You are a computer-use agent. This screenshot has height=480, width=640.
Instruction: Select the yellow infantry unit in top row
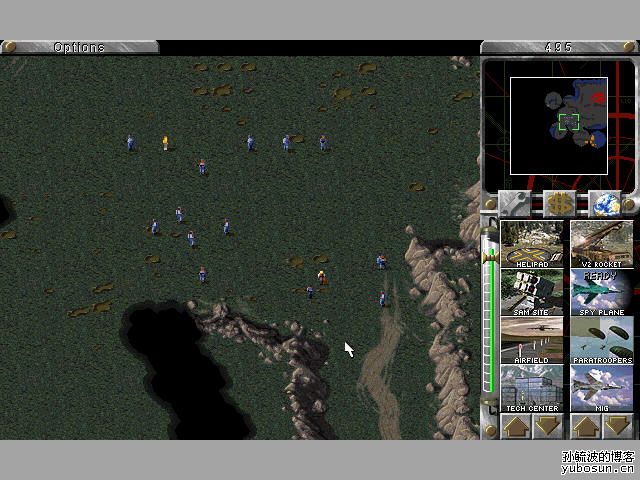(x=165, y=143)
